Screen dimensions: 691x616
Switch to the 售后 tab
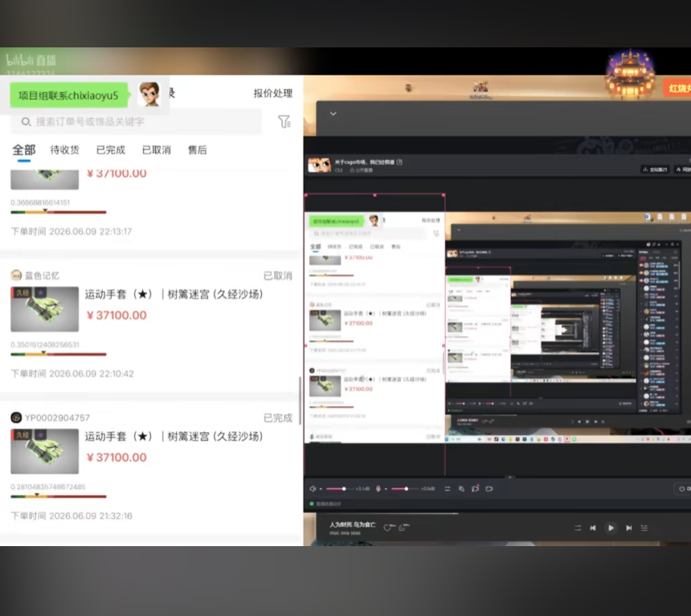click(197, 150)
